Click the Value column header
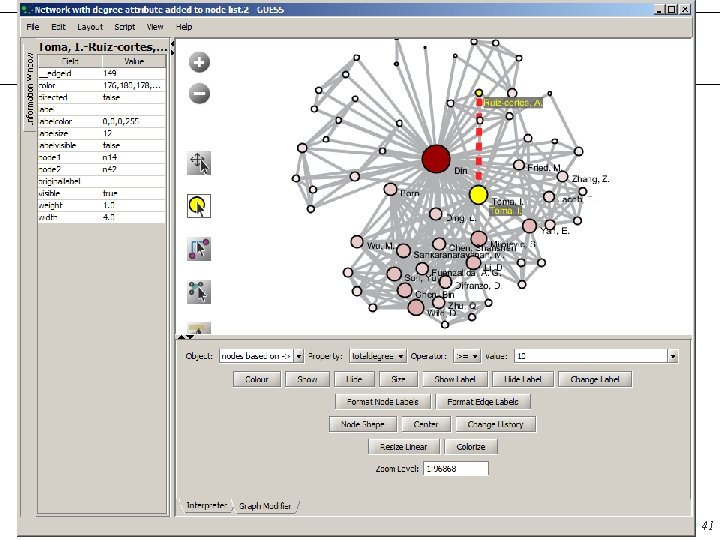720x540 pixels. coord(134,61)
